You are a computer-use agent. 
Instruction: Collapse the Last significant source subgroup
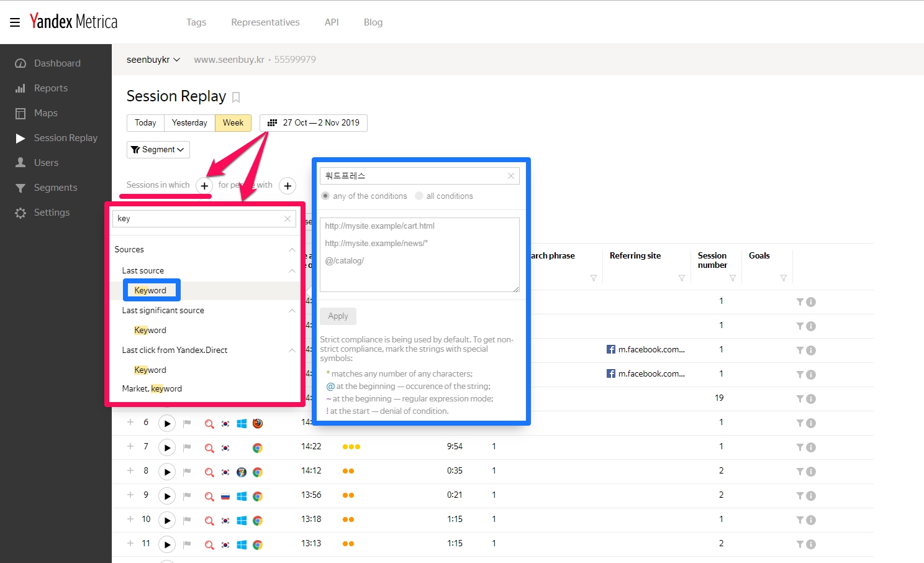tap(292, 311)
